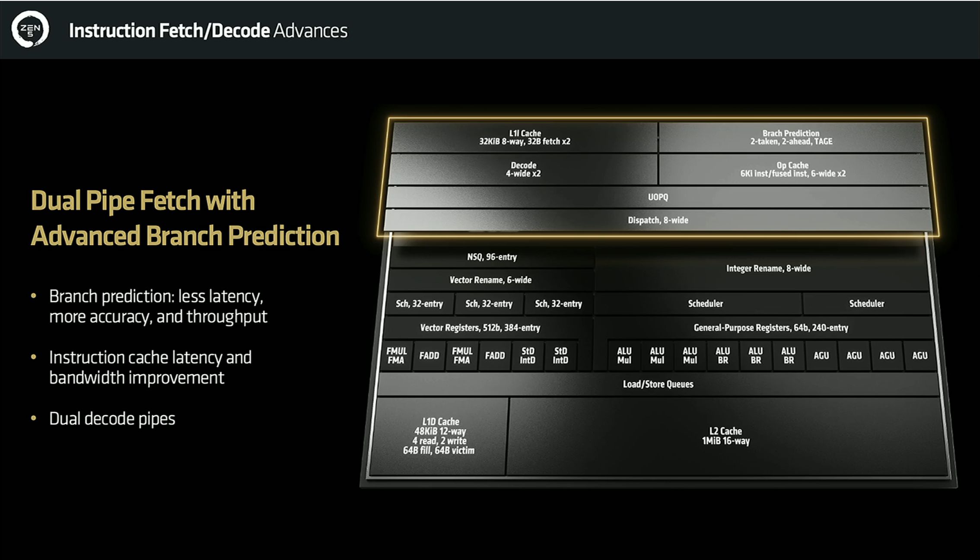This screenshot has height=560, width=980.
Task: Click the 'Dual decode pipes' bullet
Action: pos(112,419)
